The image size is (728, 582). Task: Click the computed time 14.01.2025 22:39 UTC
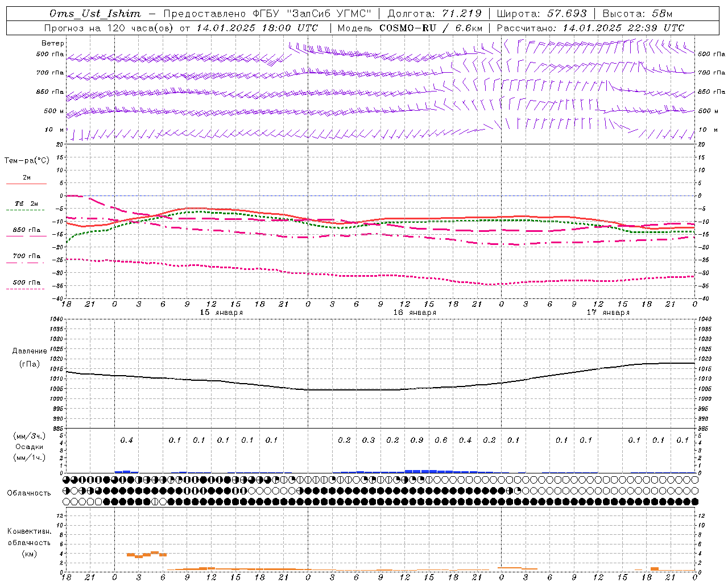(623, 28)
